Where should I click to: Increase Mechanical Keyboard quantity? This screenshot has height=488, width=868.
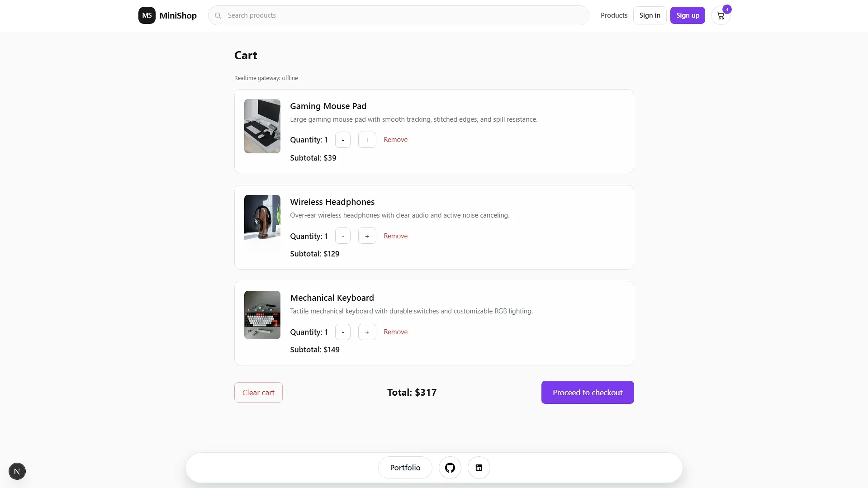367,332
